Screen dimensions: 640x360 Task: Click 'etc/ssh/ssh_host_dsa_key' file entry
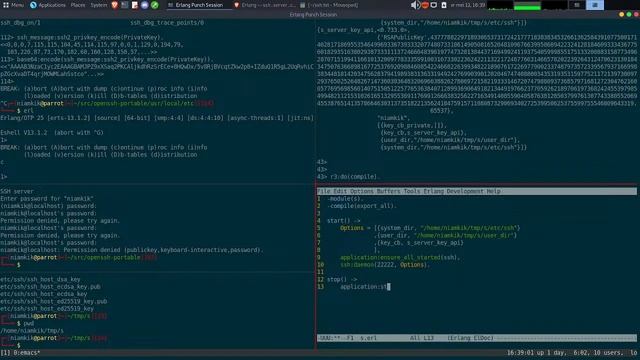[x=40, y=280]
